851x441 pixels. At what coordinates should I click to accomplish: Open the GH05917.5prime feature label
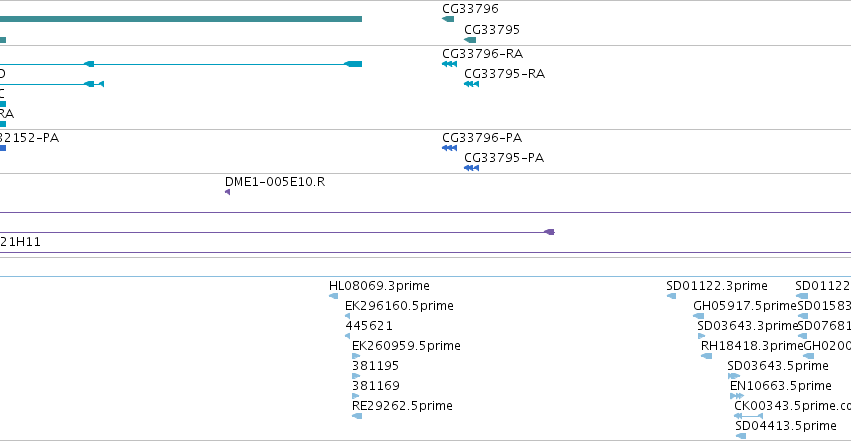click(745, 306)
